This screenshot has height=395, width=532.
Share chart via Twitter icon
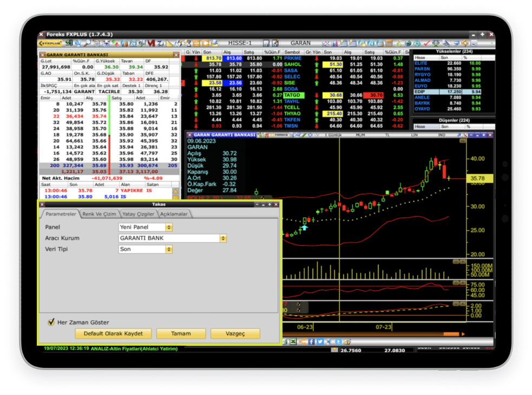[320, 341]
